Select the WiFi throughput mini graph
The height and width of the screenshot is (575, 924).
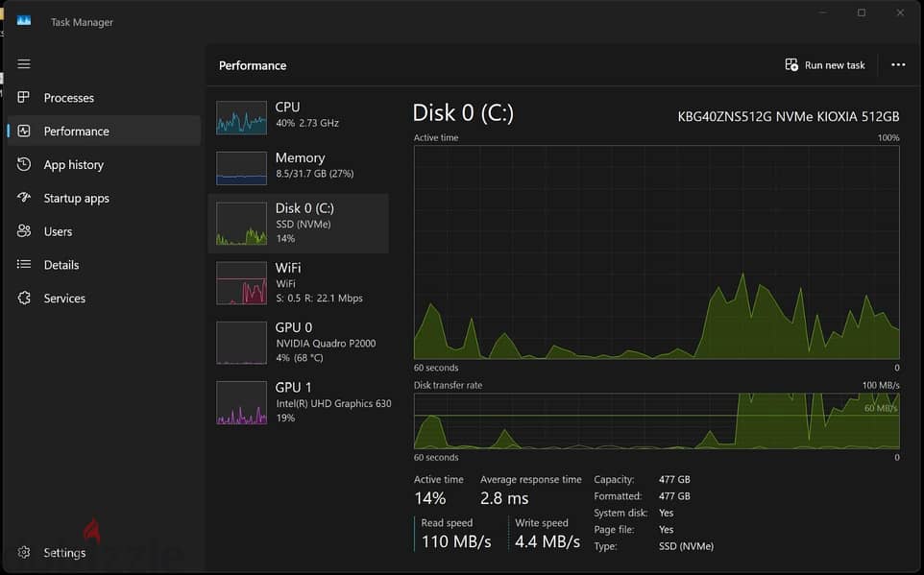[x=241, y=283]
